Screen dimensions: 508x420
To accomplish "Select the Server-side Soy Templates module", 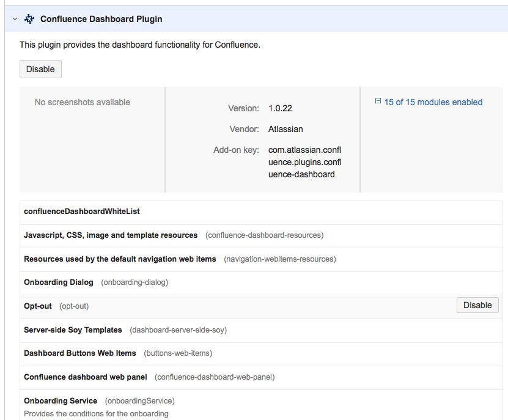I will click(73, 330).
